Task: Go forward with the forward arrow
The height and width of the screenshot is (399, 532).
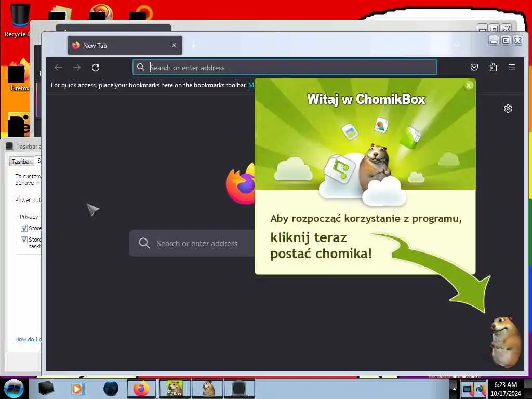Action: click(77, 67)
